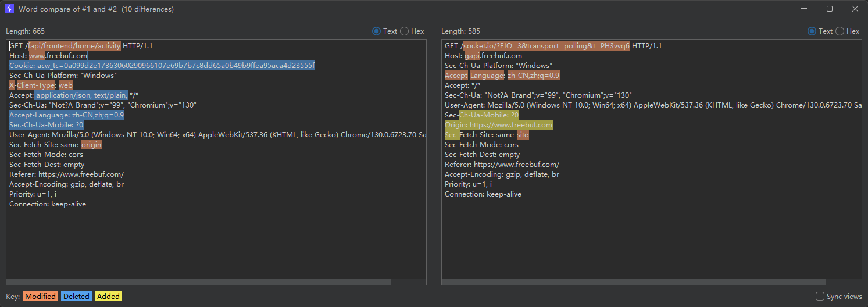Select Text view in left panel
This screenshot has height=307, width=868.
pyautogui.click(x=376, y=31)
